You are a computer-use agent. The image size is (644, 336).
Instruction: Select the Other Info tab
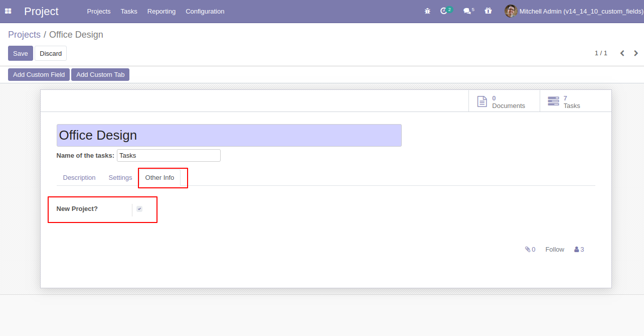[160, 178]
